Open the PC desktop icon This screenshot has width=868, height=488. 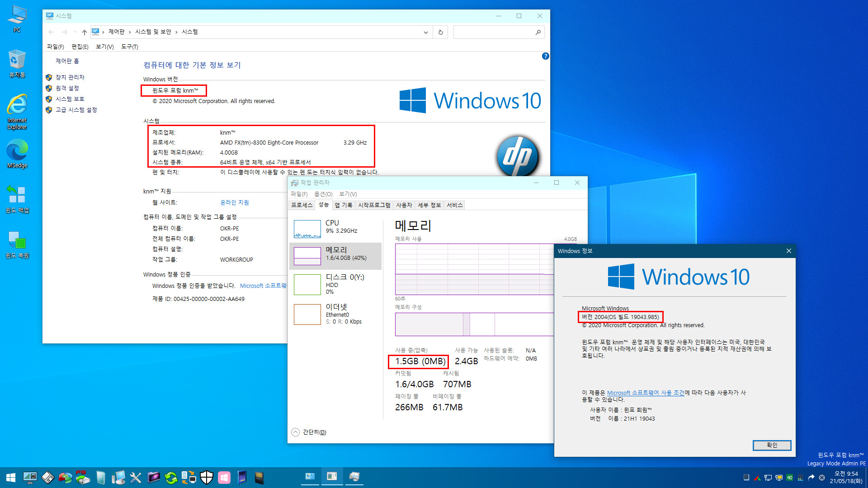[x=17, y=19]
